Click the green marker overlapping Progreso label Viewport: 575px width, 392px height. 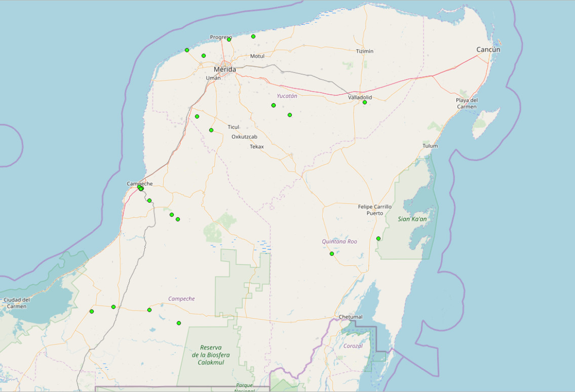(229, 40)
